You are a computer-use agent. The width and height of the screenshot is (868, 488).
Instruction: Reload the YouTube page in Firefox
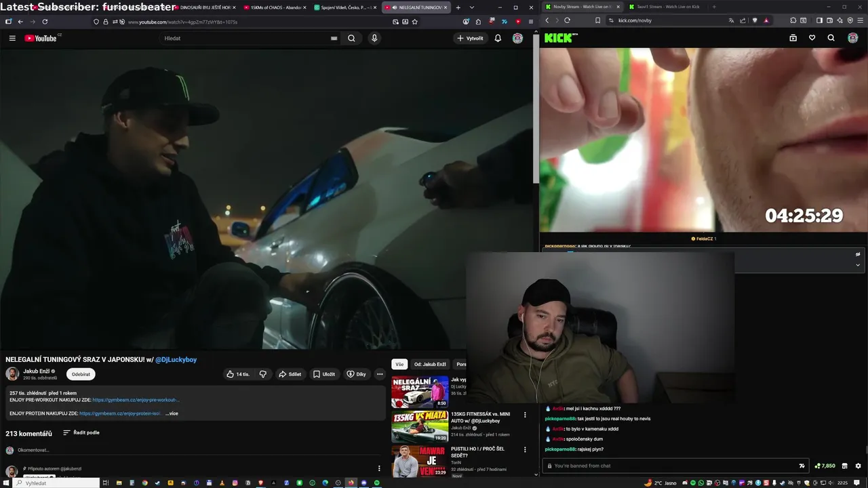coord(45,22)
